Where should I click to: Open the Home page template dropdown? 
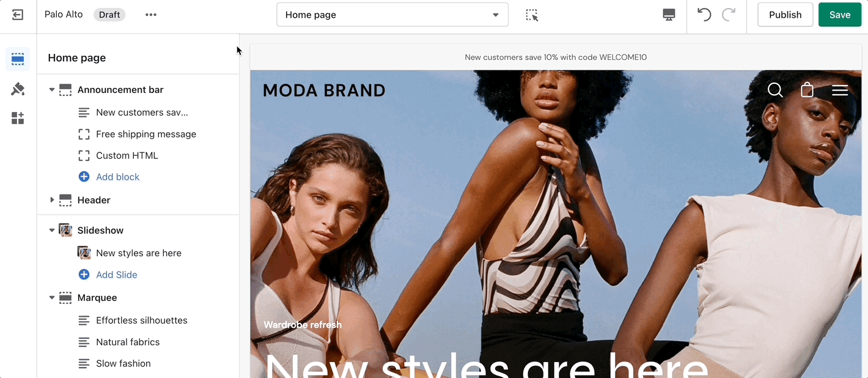coord(392,15)
